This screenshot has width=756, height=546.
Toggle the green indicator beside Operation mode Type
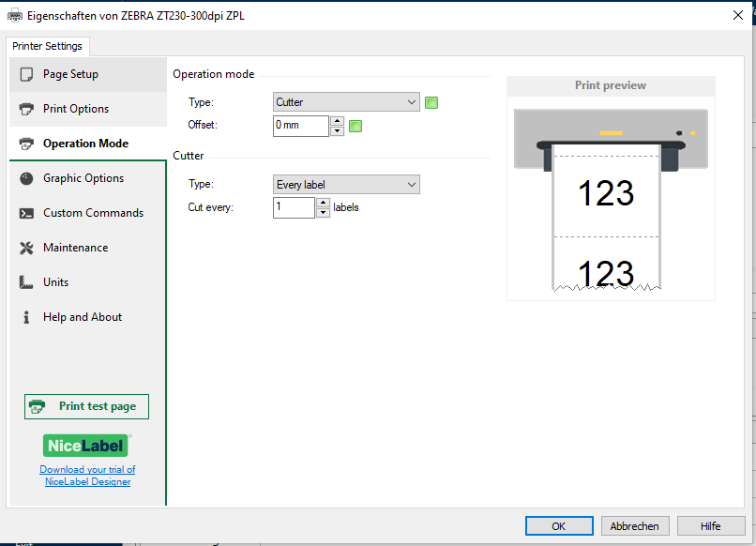[431, 102]
